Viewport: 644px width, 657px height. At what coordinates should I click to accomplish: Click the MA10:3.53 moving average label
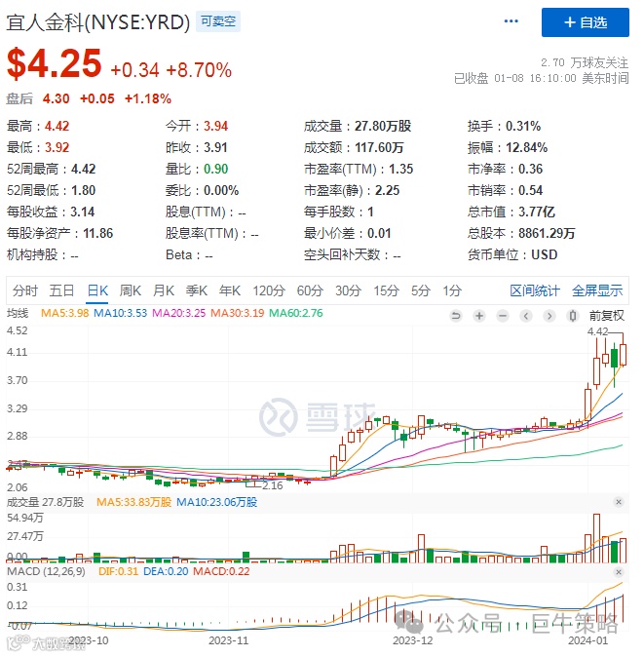coord(120,314)
